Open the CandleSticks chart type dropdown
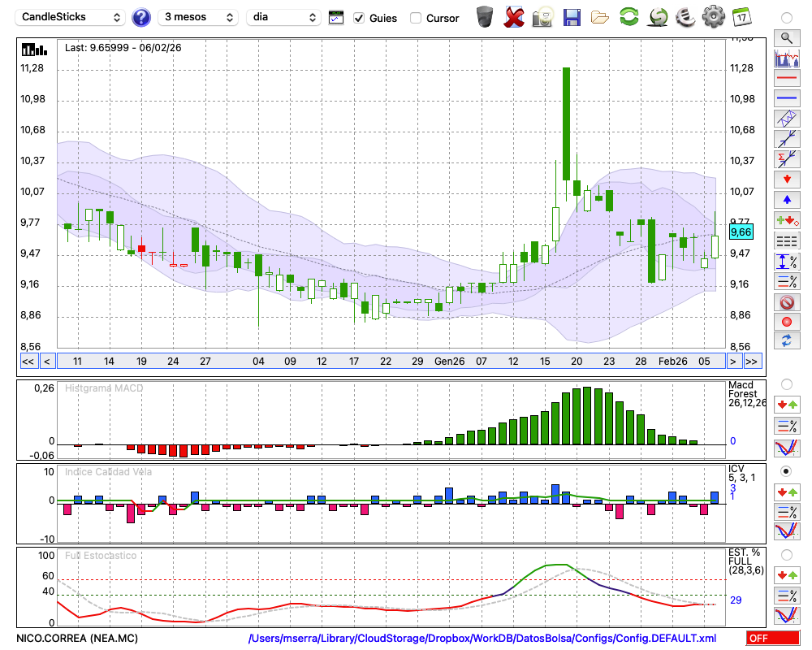Image resolution: width=812 pixels, height=650 pixels. 71,17
